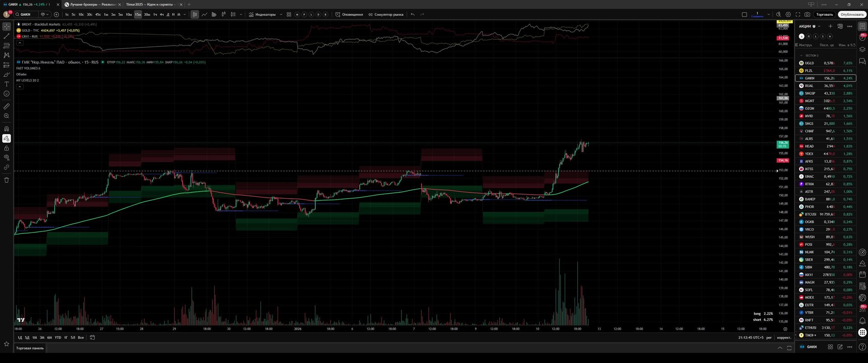Click the Торговать button
This screenshot has height=363, width=868.
[x=824, y=14]
